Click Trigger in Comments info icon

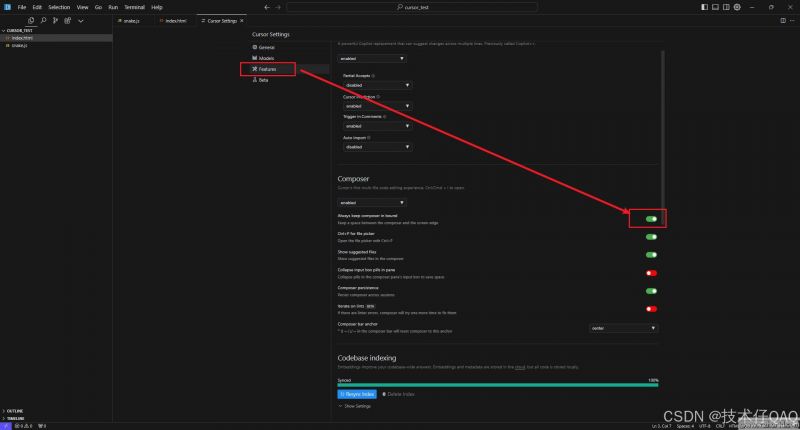coord(384,116)
